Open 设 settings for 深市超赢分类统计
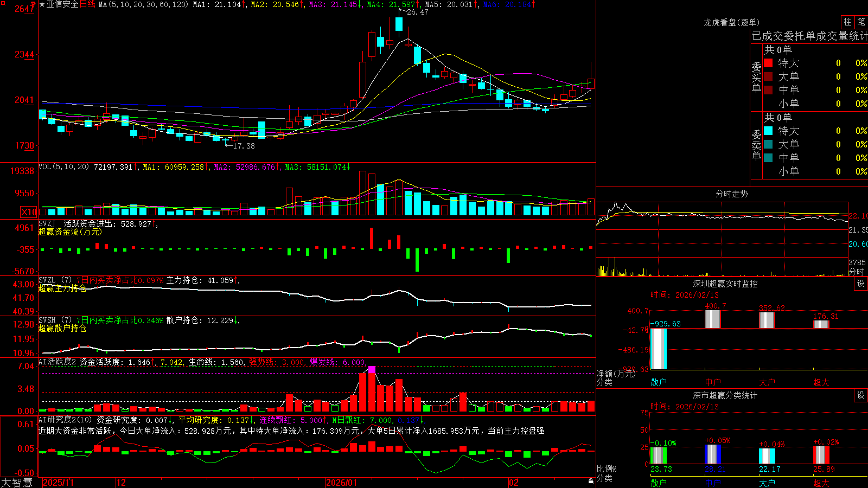This screenshot has height=488, width=868. click(x=861, y=395)
